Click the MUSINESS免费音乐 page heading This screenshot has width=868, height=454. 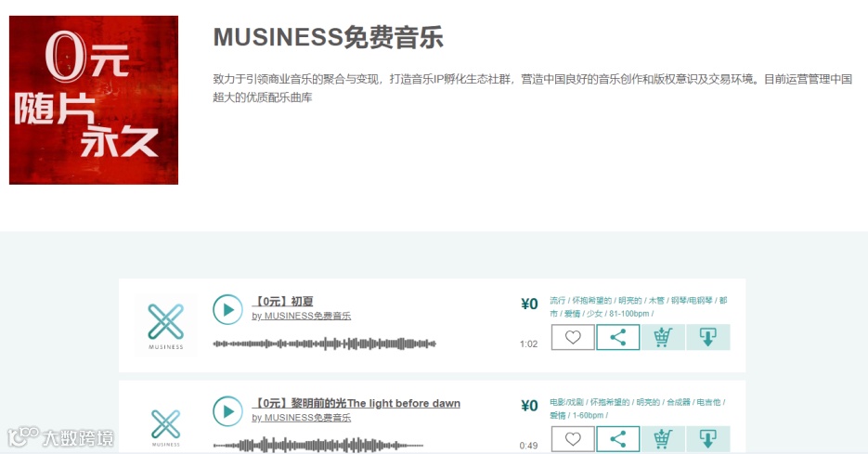click(x=329, y=37)
